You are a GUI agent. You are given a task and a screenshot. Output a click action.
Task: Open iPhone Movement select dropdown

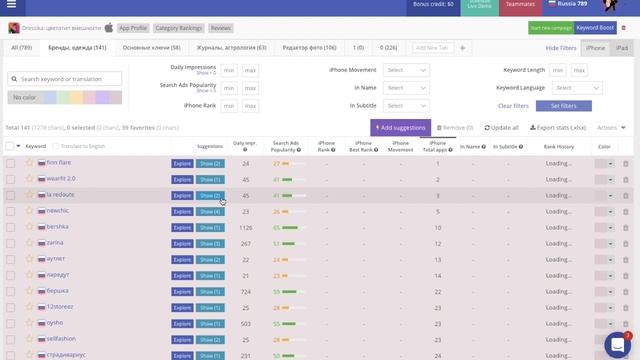pos(406,70)
